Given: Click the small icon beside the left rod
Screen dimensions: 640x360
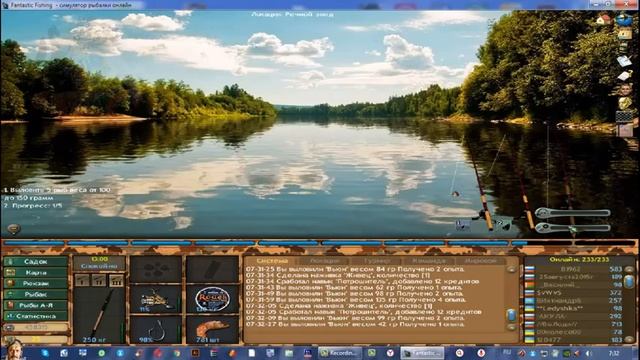Looking at the screenshot, I should click(462, 224).
